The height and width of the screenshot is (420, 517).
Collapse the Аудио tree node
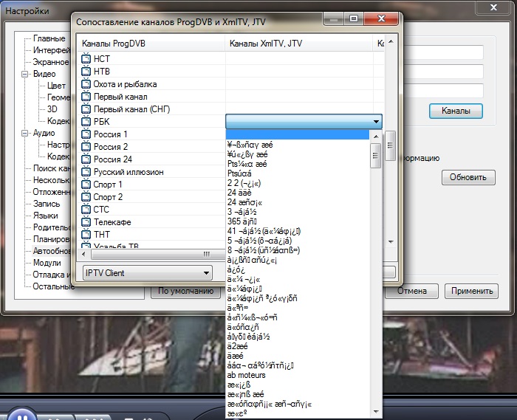(x=26, y=134)
